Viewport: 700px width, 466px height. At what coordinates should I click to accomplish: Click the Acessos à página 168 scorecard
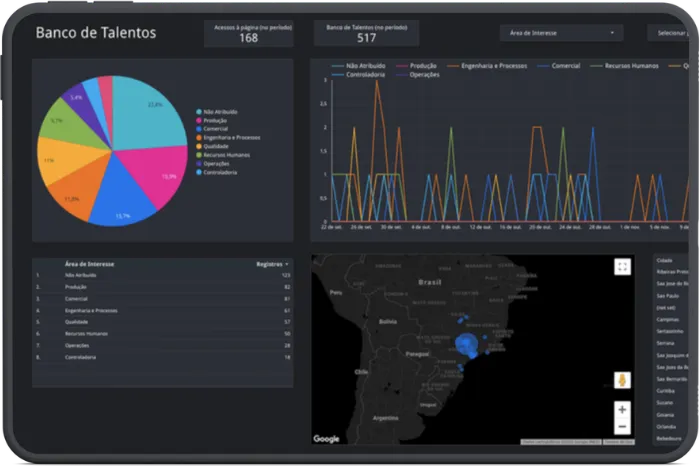[249, 33]
